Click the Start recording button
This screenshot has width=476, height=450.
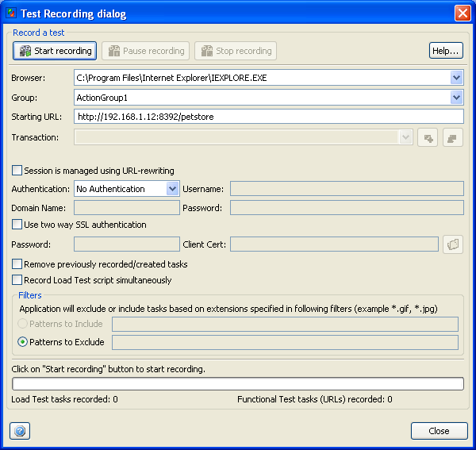pos(55,51)
